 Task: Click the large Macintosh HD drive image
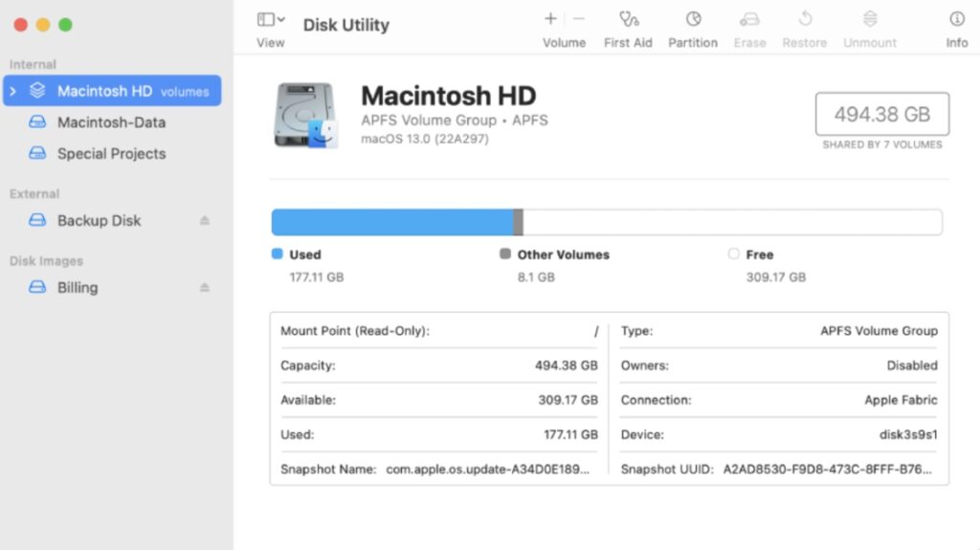[x=305, y=115]
